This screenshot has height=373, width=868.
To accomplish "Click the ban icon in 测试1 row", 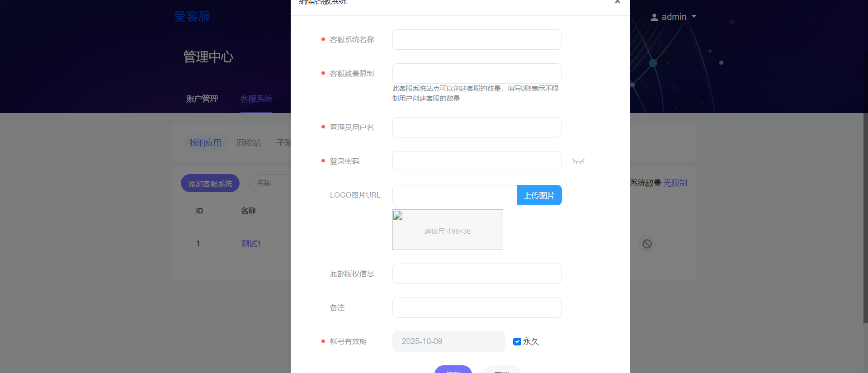I will (647, 244).
